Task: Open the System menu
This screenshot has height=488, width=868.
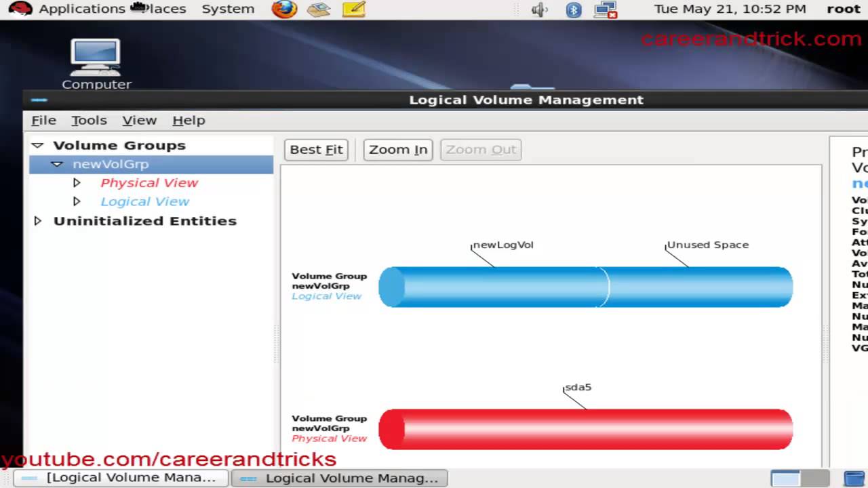Action: (228, 9)
